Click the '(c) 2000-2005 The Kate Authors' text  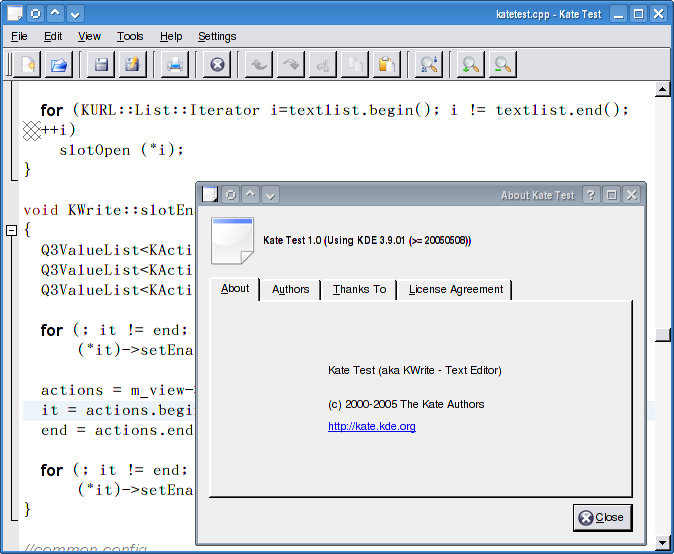click(406, 404)
